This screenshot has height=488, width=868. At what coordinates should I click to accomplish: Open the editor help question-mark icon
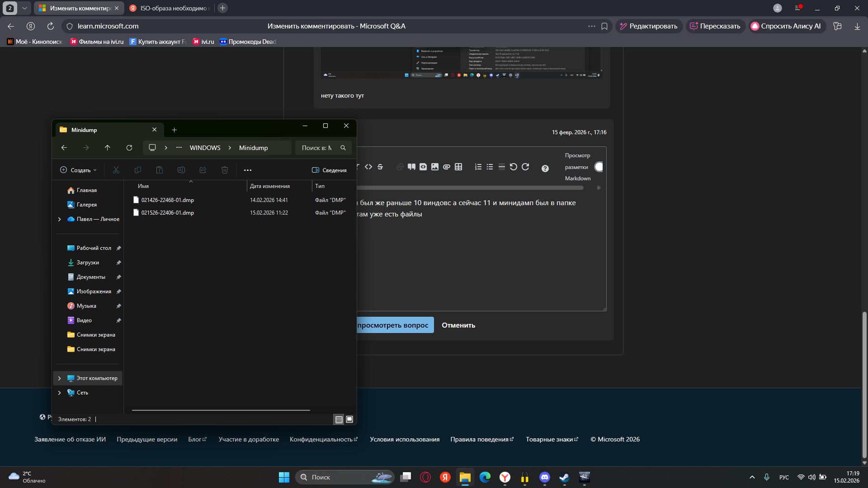tap(545, 169)
